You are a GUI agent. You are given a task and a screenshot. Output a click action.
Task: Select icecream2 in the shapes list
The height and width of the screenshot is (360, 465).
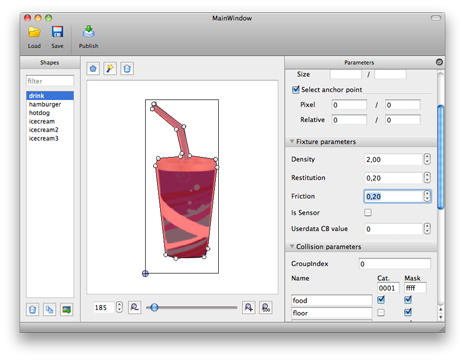point(50,130)
